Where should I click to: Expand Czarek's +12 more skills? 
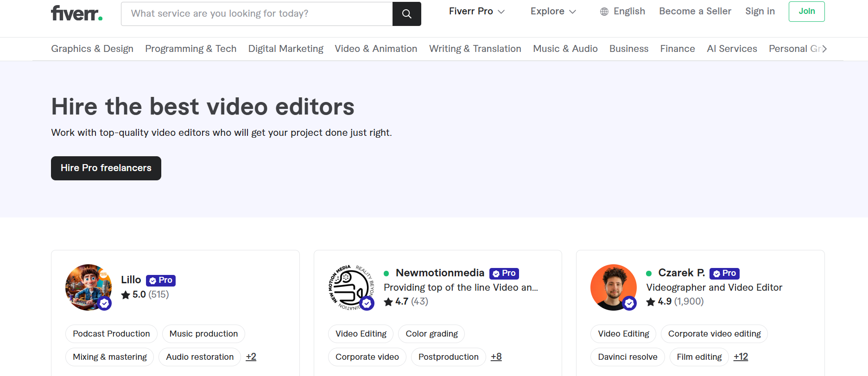point(741,357)
